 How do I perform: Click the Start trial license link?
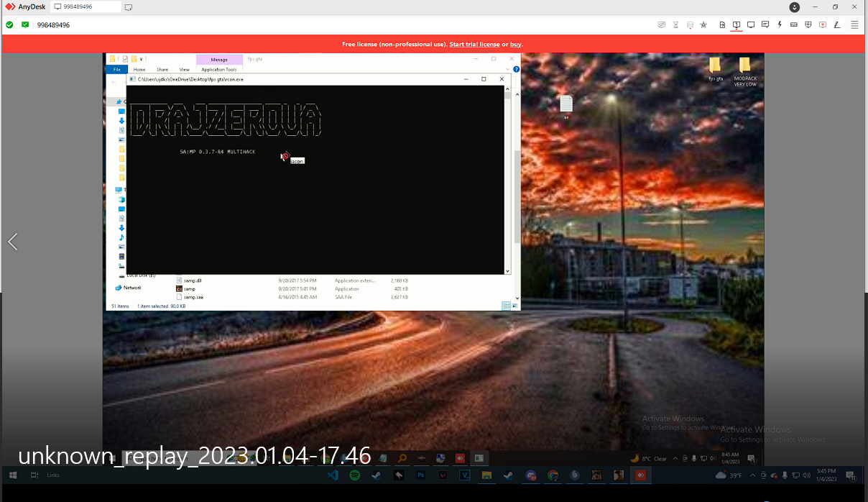(x=474, y=45)
